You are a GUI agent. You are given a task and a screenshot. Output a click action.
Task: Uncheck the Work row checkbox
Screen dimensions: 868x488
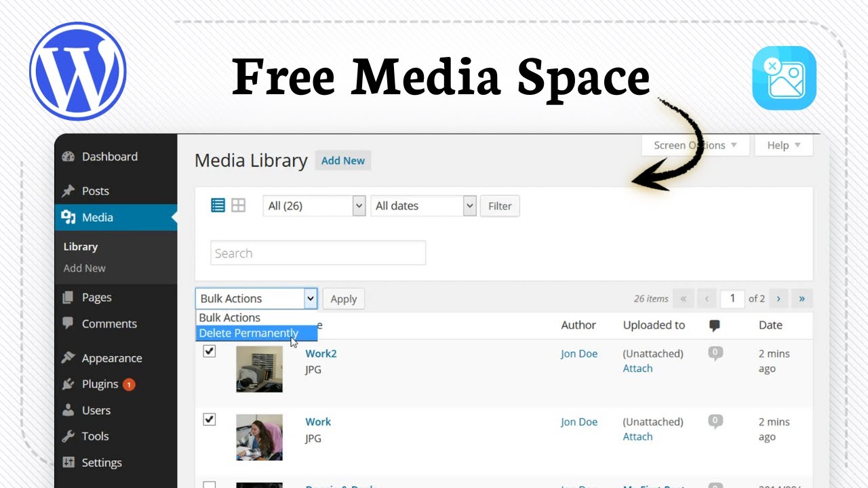(x=210, y=420)
